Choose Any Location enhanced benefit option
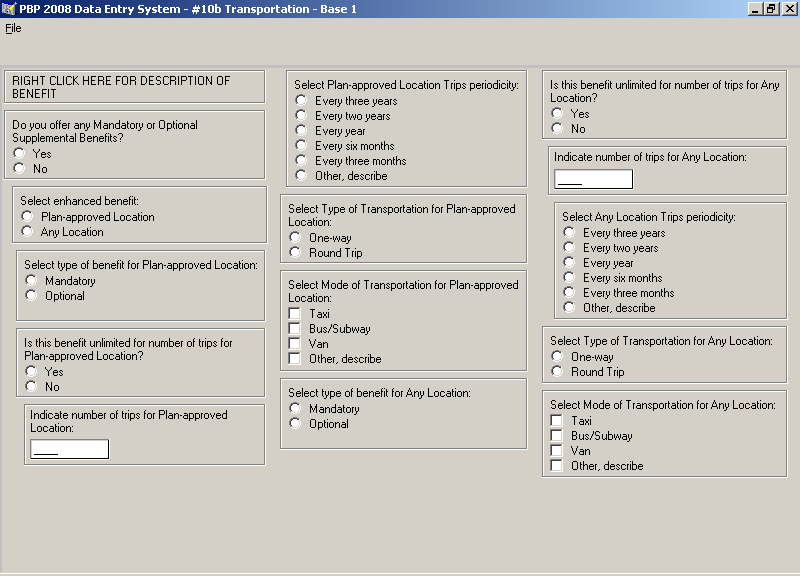Viewport: 800px width, 576px height. tap(27, 232)
